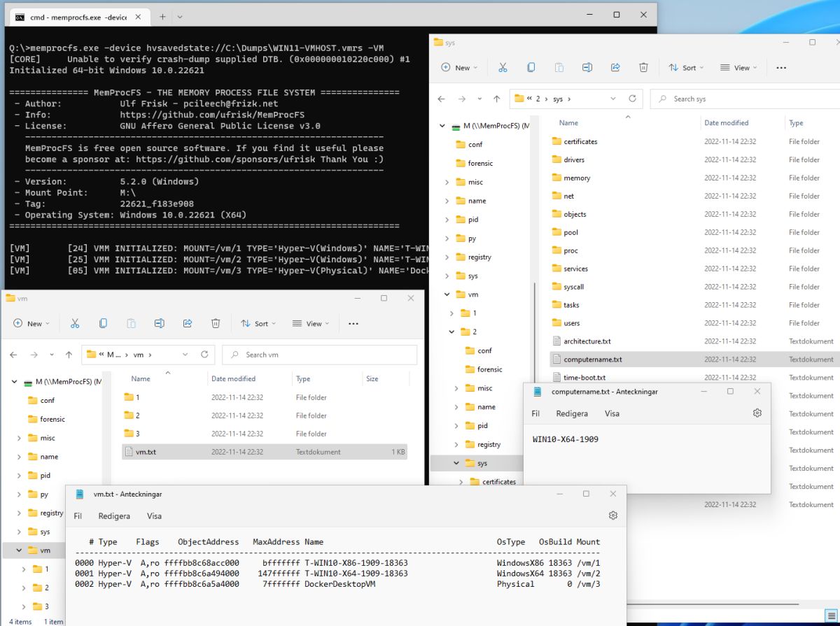Open settings gear in computername.txt Notepad
This screenshot has height=626, width=840.
point(757,413)
